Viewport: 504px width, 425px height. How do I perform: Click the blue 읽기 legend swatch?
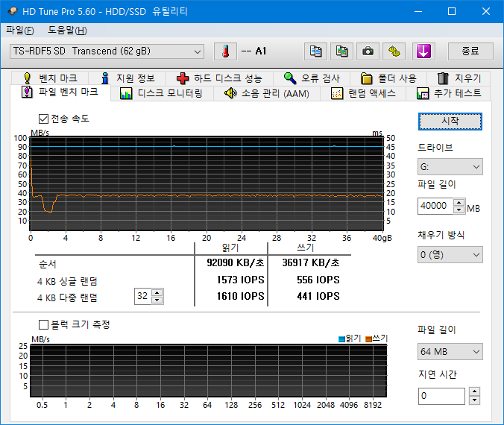pos(341,339)
